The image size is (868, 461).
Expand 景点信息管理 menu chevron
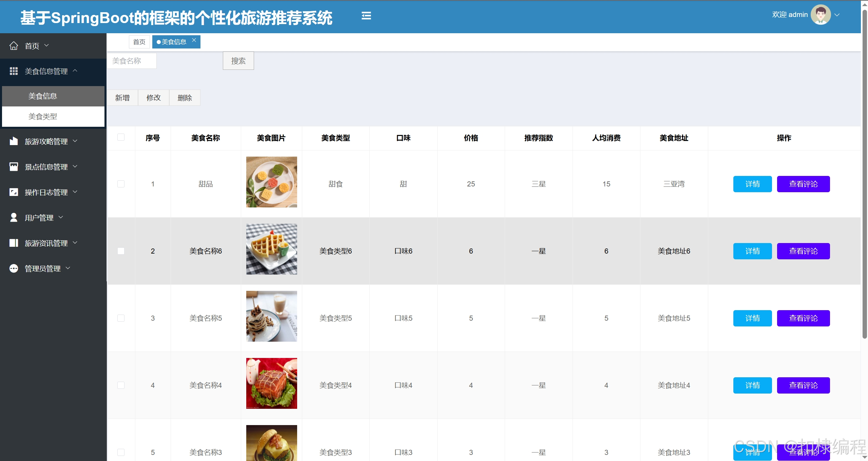click(75, 166)
